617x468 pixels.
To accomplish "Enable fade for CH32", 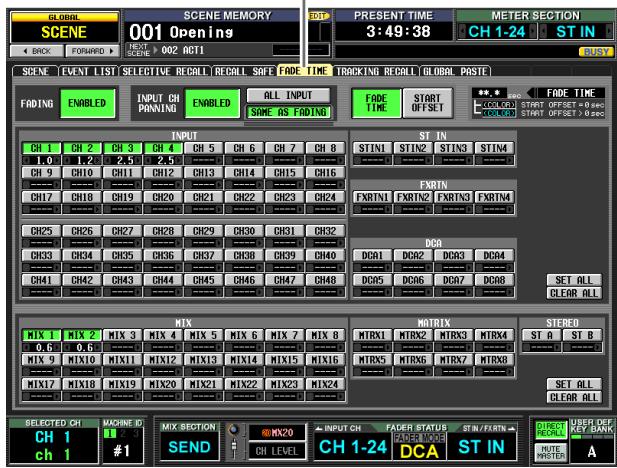I will [x=325, y=231].
